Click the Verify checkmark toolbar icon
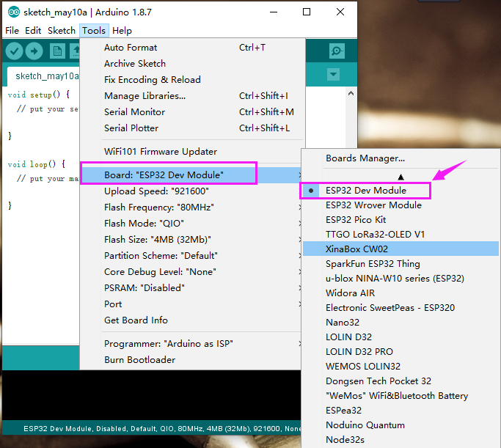The width and height of the screenshot is (501, 448). click(x=14, y=51)
